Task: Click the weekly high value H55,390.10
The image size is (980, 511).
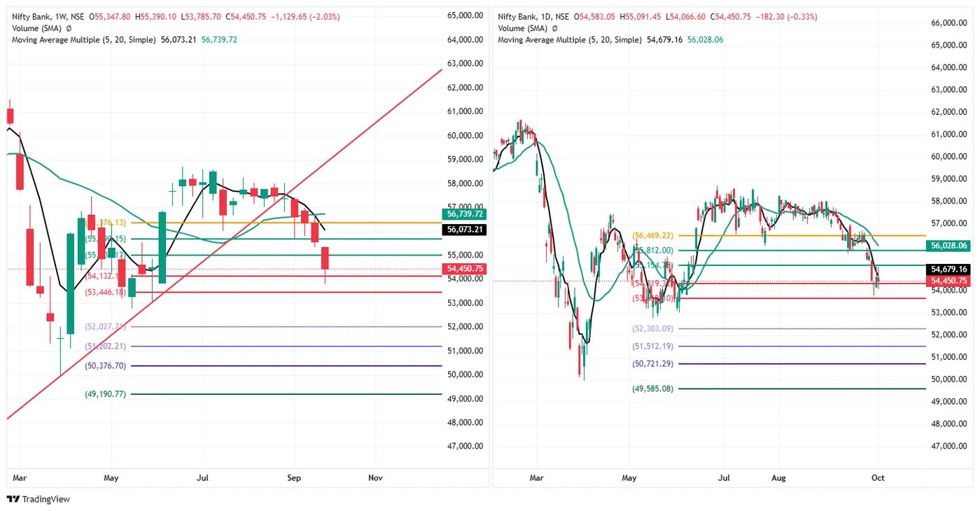Action: pos(155,17)
